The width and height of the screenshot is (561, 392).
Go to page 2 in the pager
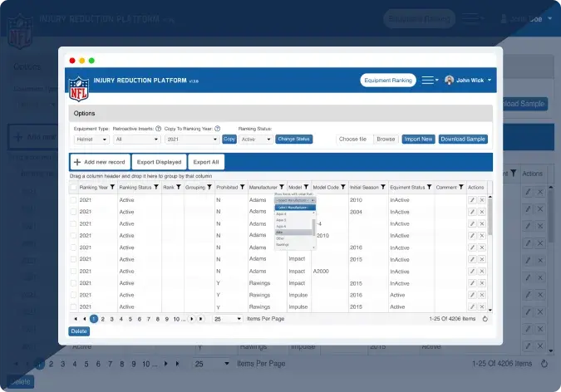[103, 319]
